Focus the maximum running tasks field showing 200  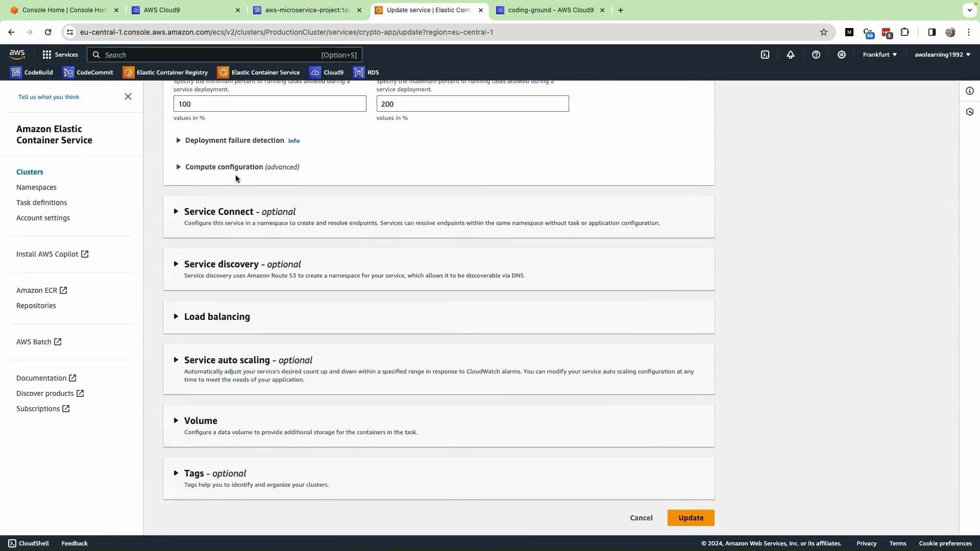tap(473, 104)
